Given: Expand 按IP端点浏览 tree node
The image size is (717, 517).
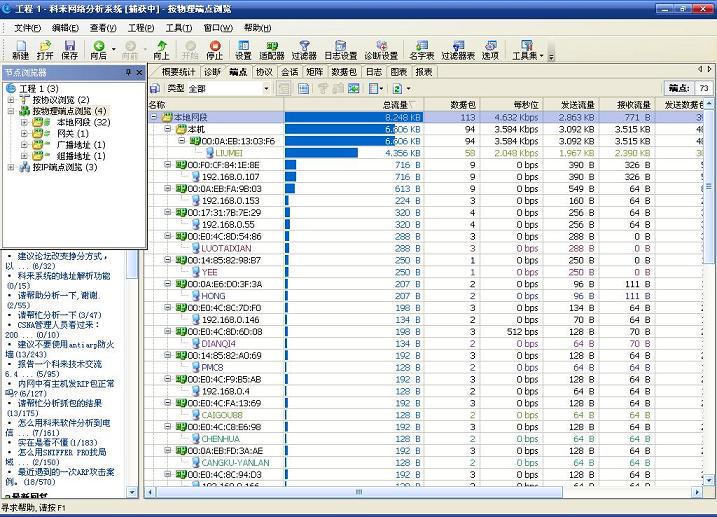Looking at the screenshot, I should pyautogui.click(x=11, y=167).
